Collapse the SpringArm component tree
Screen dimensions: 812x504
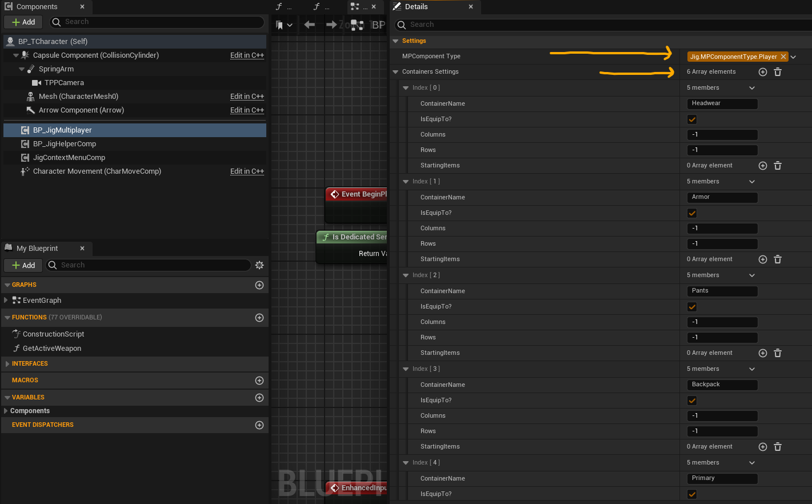click(x=22, y=69)
